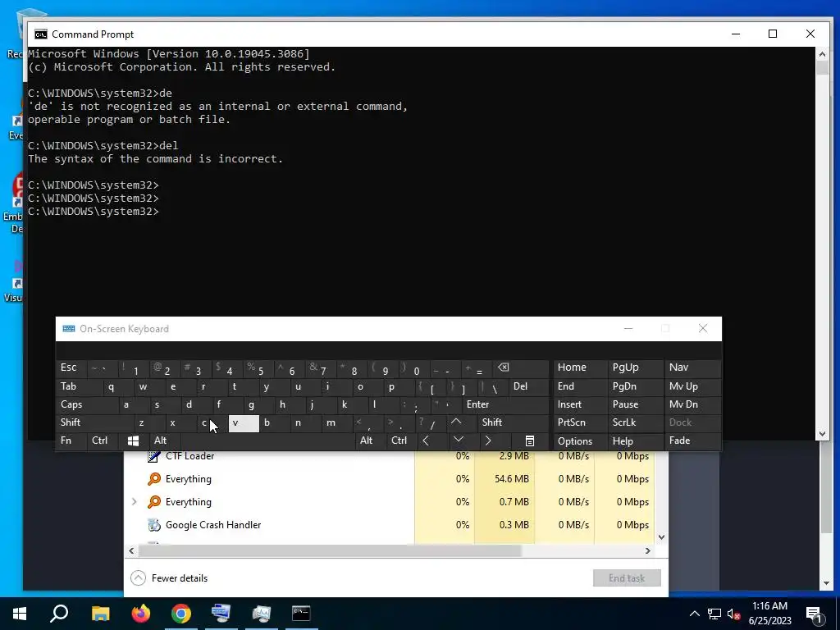840x630 pixels.
Task: Select the Google Crash Handler process icon
Action: (x=154, y=525)
